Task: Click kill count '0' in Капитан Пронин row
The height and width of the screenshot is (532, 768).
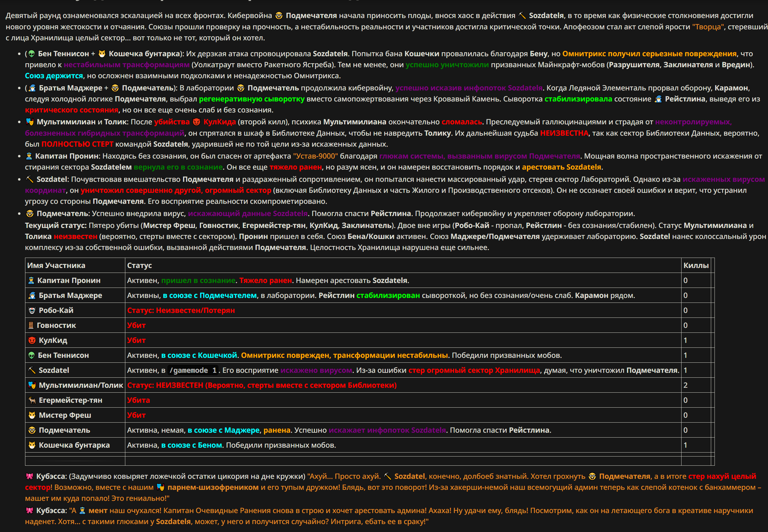Action: click(685, 280)
